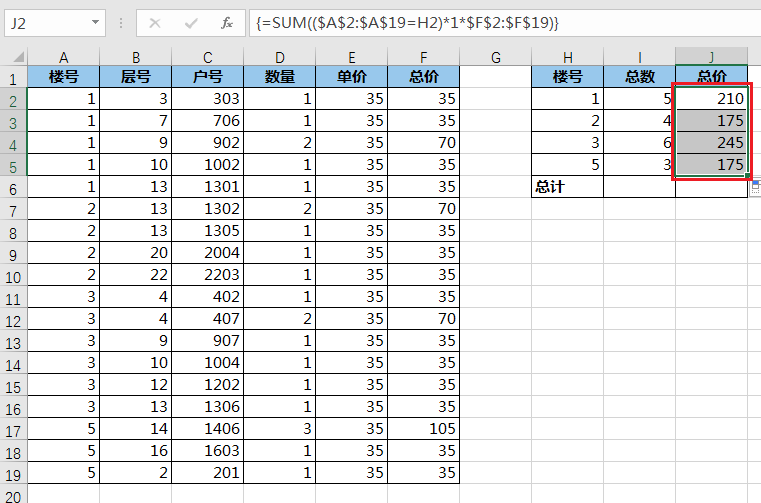The width and height of the screenshot is (761, 503).
Task: Confirm entry with the checkmark icon
Action: [x=191, y=23]
